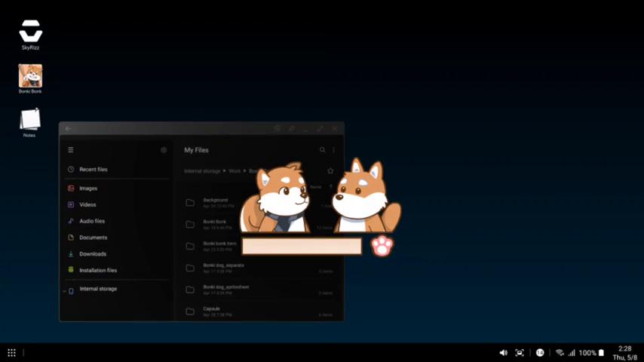Screen dimensions: 644x362
Task: Browse Audio files category
Action: [x=92, y=221]
